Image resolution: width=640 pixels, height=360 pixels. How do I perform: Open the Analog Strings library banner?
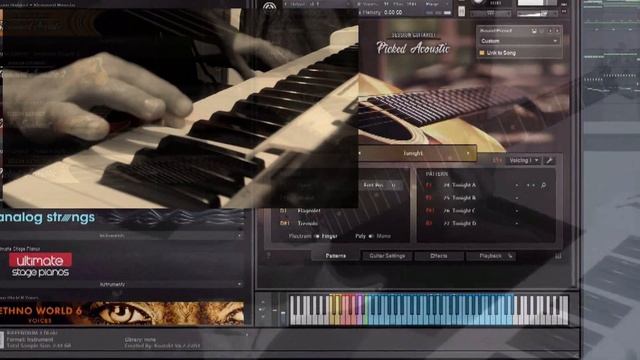(x=122, y=219)
